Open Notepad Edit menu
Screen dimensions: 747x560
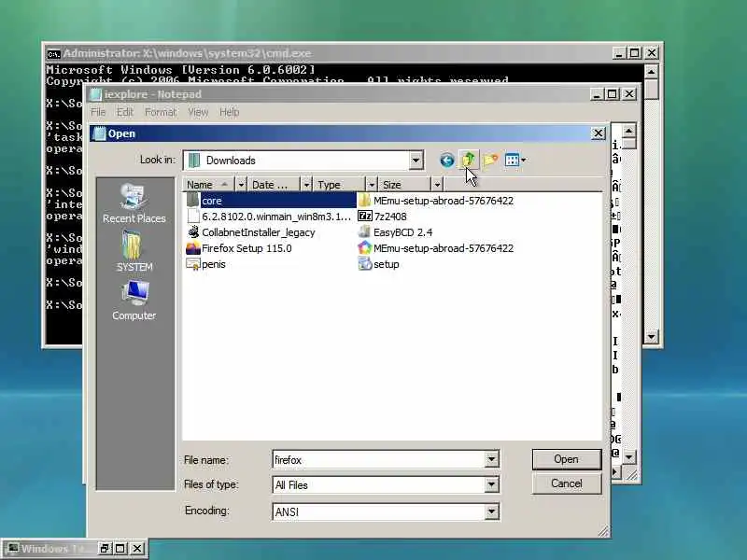[x=125, y=112]
